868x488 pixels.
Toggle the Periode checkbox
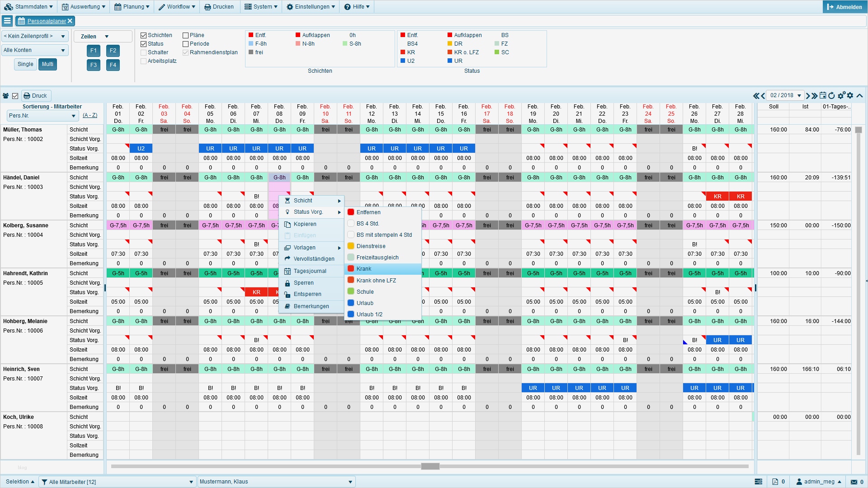coord(186,44)
